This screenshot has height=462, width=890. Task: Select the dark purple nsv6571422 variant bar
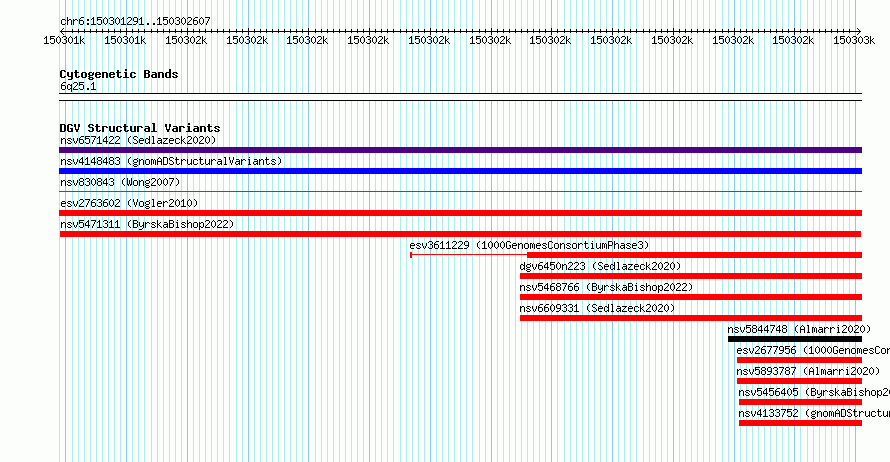[x=460, y=150]
